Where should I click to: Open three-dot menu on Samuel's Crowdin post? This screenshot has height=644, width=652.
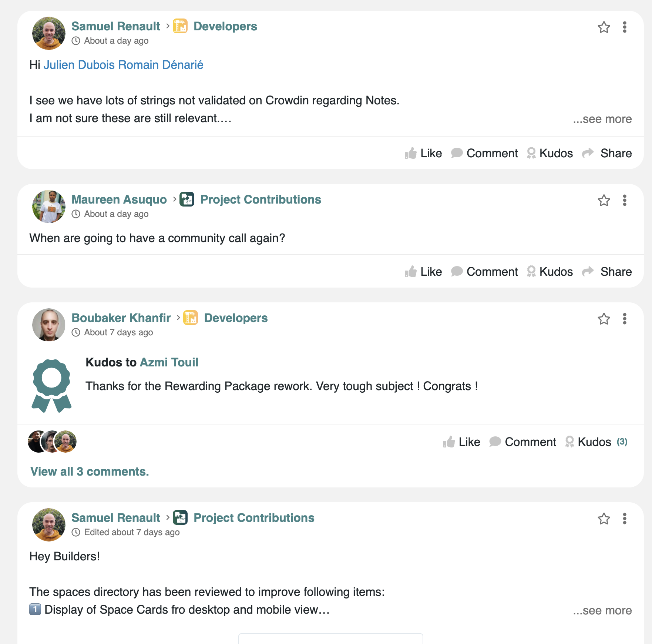(x=625, y=27)
